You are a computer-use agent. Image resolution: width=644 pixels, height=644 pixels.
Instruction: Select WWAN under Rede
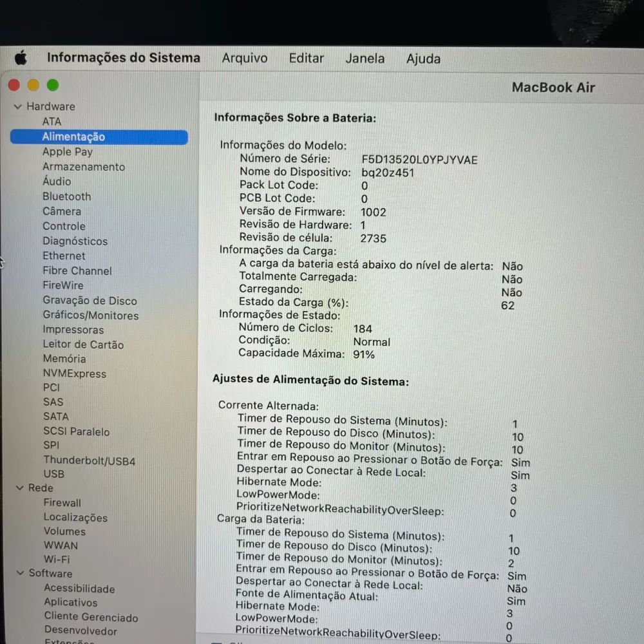[61, 545]
